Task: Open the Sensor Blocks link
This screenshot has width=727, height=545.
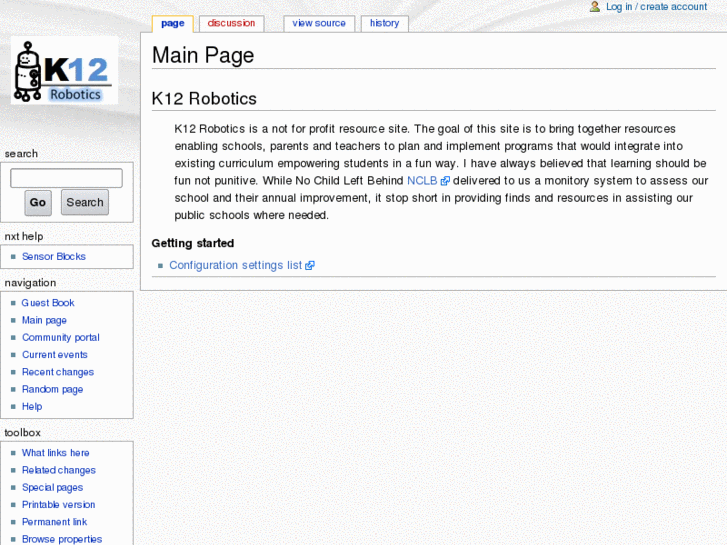Action: [54, 257]
